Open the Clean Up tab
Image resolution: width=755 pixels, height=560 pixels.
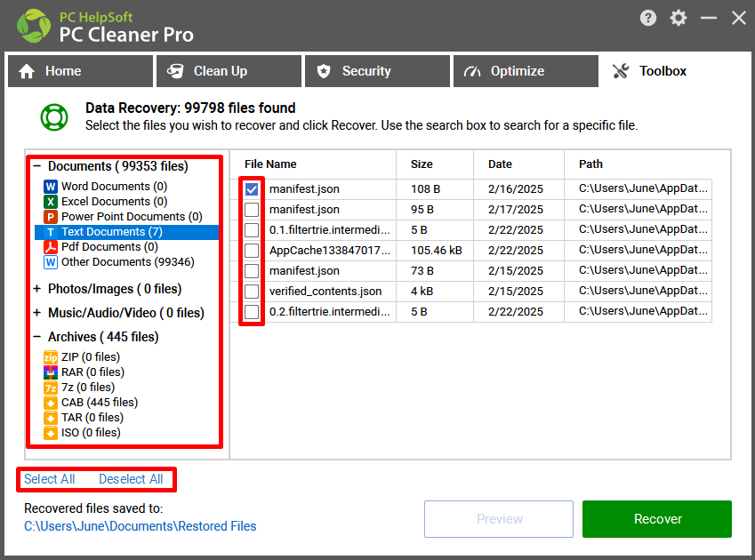229,71
